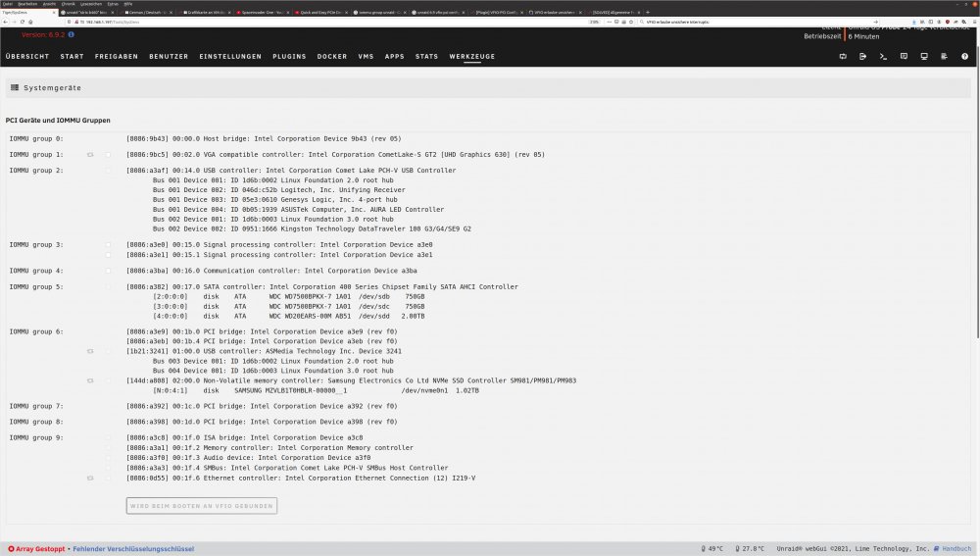Click the WIRD BEIM BOOTEN AN VFIO GEBUNDEN button
This screenshot has height=556, width=980.
coord(201,506)
